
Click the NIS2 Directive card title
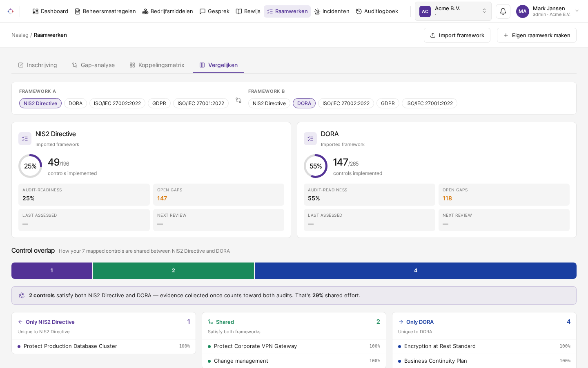[56, 134]
